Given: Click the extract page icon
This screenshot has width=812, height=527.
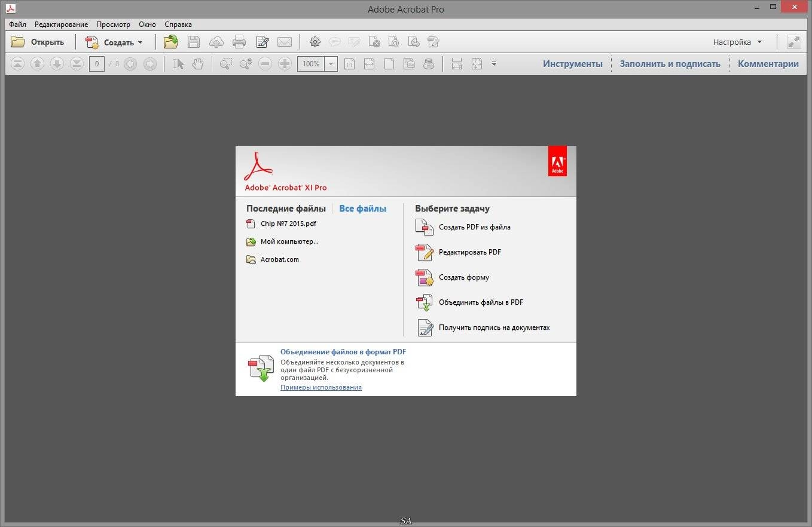Looking at the screenshot, I should (414, 42).
